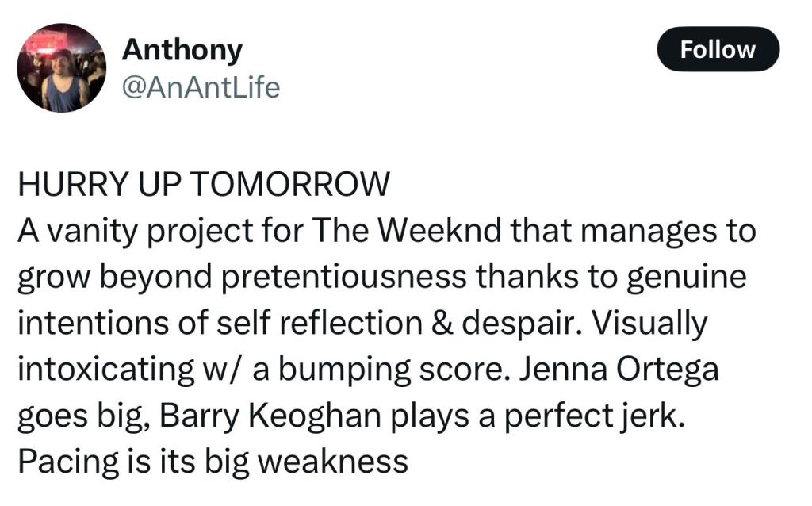The image size is (812, 506).
Task: Click the word intoxicating
Action: pos(106,369)
